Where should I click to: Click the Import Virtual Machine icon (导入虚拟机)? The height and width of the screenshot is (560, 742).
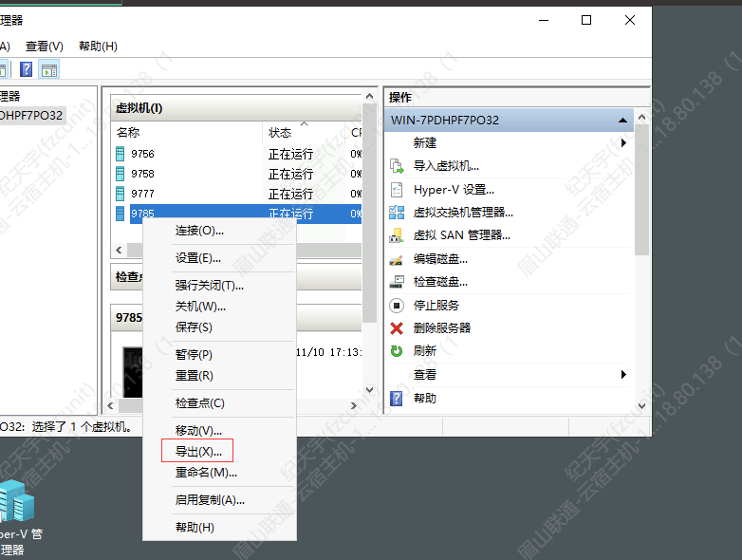tap(397, 166)
